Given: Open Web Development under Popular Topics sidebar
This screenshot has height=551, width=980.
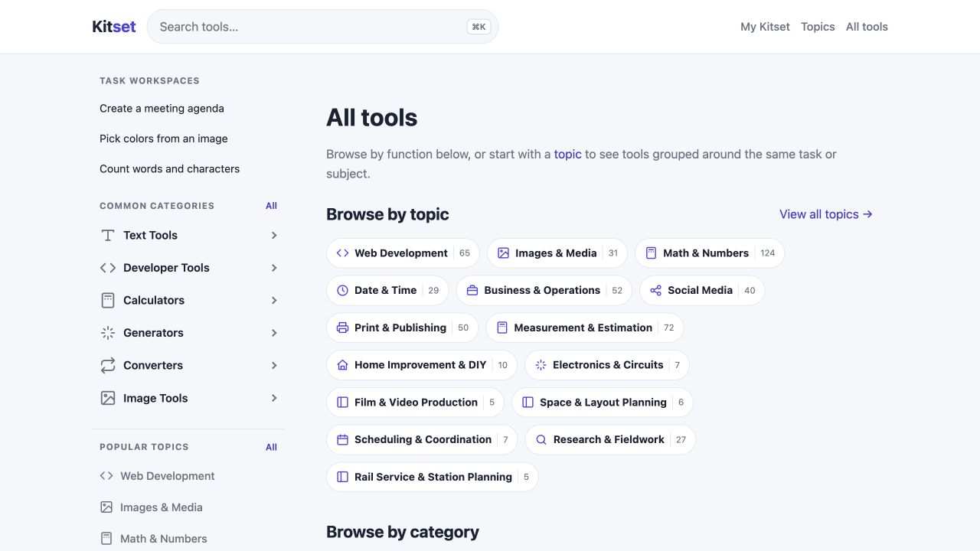Looking at the screenshot, I should pos(157,476).
